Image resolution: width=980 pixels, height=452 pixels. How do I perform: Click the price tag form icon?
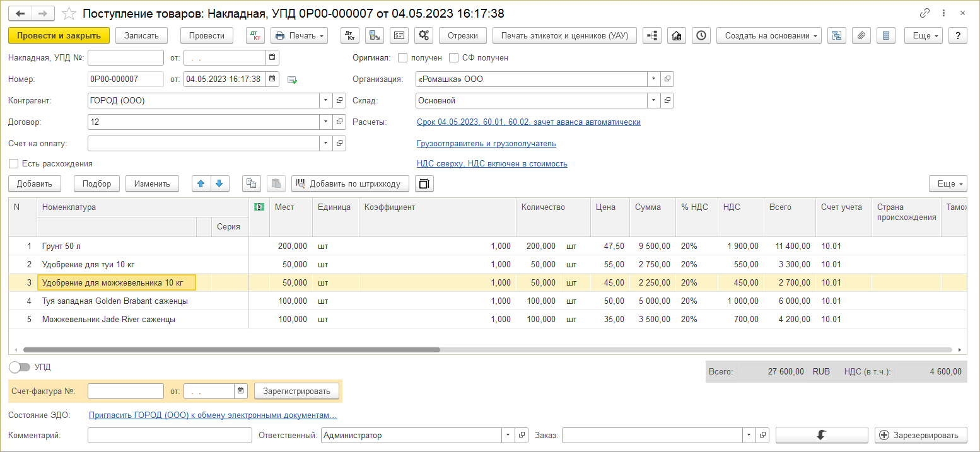point(399,36)
